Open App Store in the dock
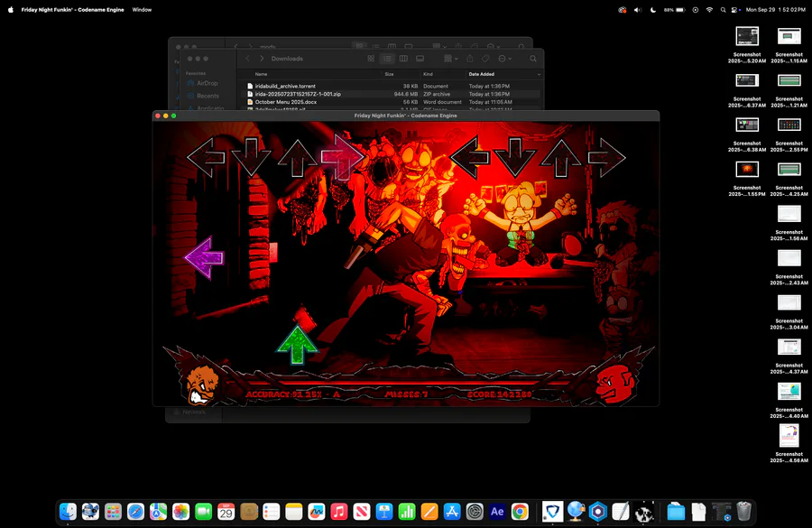 coord(452,512)
